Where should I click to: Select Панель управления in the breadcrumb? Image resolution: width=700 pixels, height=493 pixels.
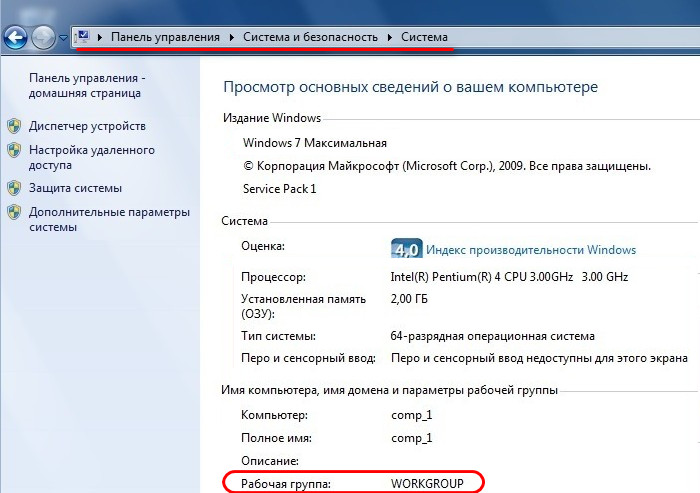[165, 37]
